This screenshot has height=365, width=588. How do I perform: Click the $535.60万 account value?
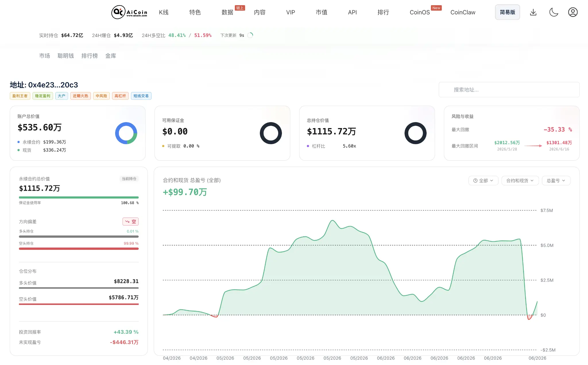tap(40, 128)
